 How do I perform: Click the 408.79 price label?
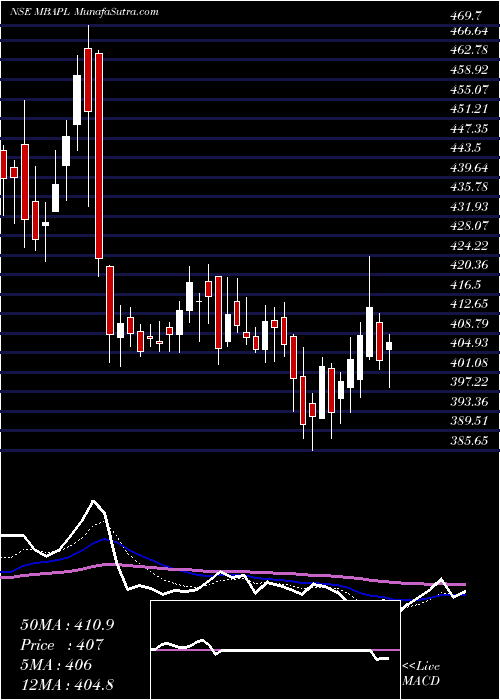click(x=469, y=324)
